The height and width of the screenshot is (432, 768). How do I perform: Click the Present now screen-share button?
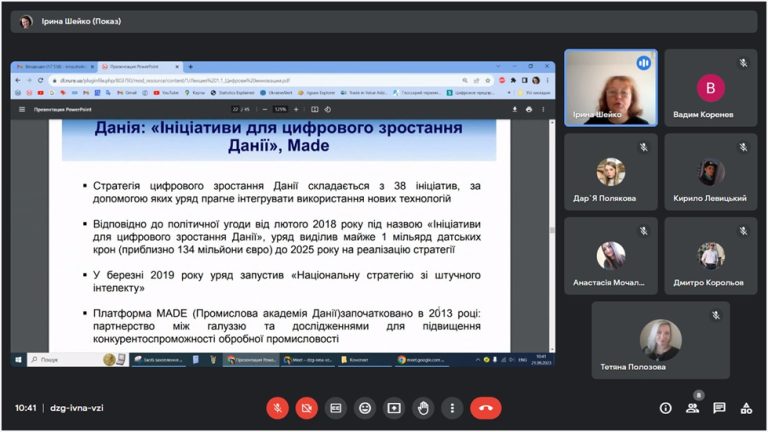(x=394, y=408)
